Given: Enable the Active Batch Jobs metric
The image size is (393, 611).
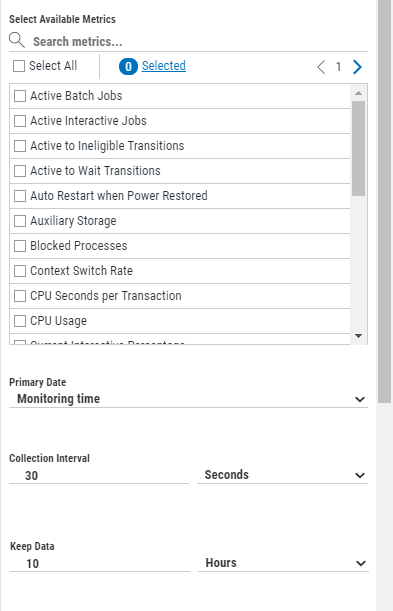Looking at the screenshot, I should [20, 96].
